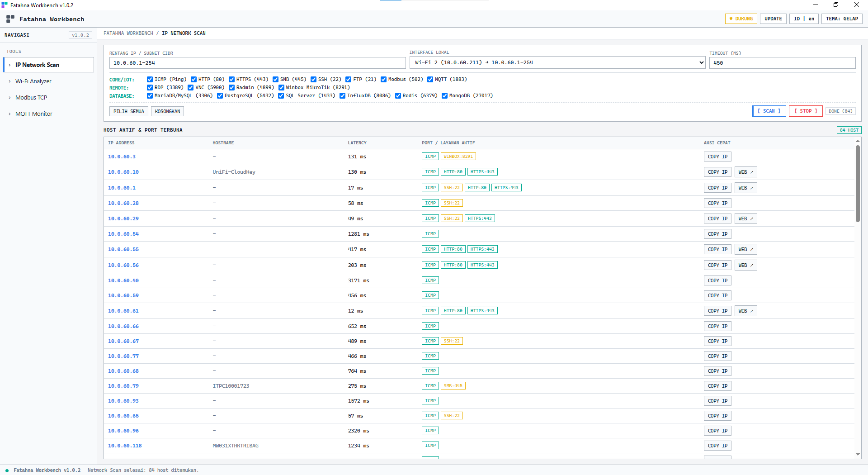Open WEB link for 10.0.60.1
The width and height of the screenshot is (868, 475).
(745, 188)
